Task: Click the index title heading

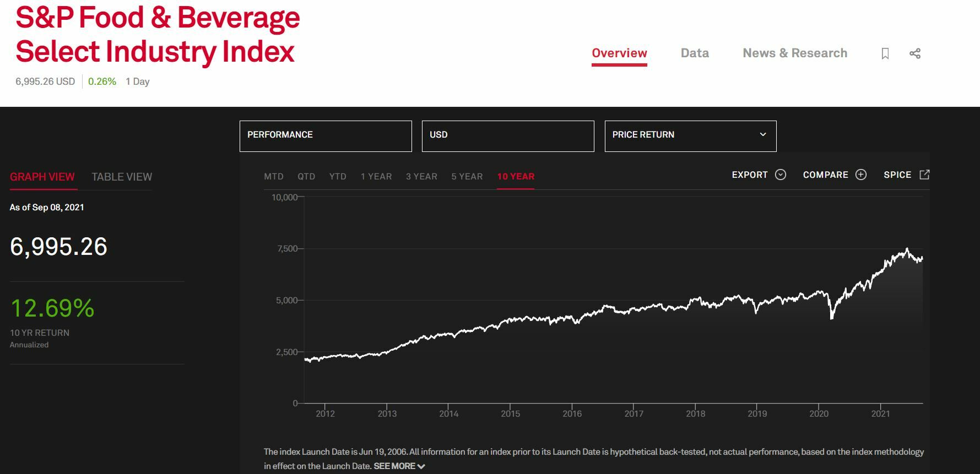Action: coord(158,34)
